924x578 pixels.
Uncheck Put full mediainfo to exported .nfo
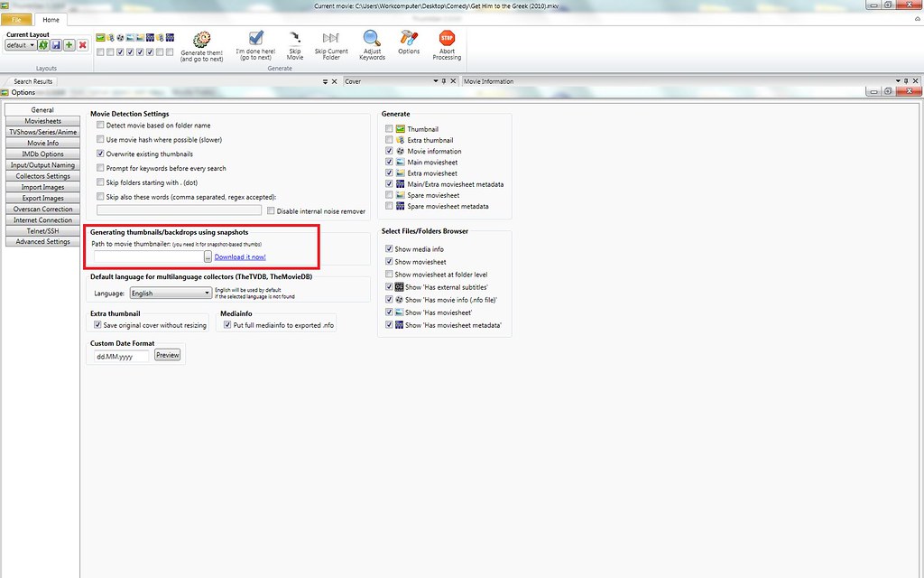[x=227, y=325]
